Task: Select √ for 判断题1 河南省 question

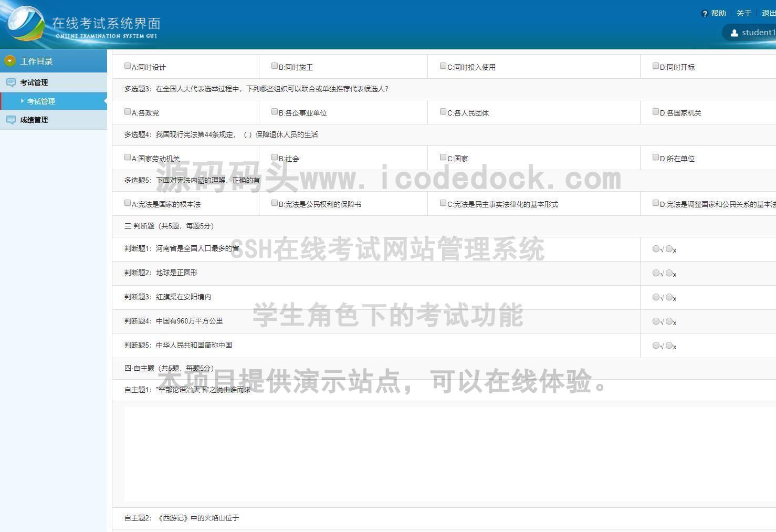Action: (656, 249)
